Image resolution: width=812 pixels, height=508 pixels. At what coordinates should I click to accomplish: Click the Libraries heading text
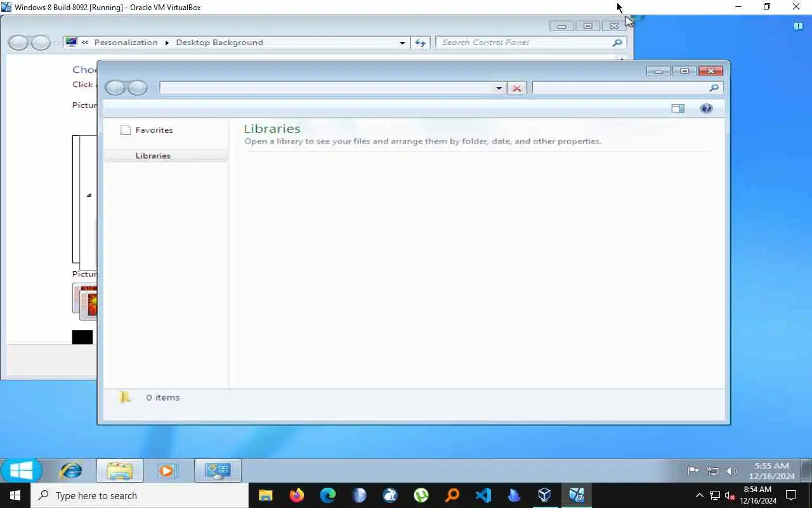pos(272,128)
